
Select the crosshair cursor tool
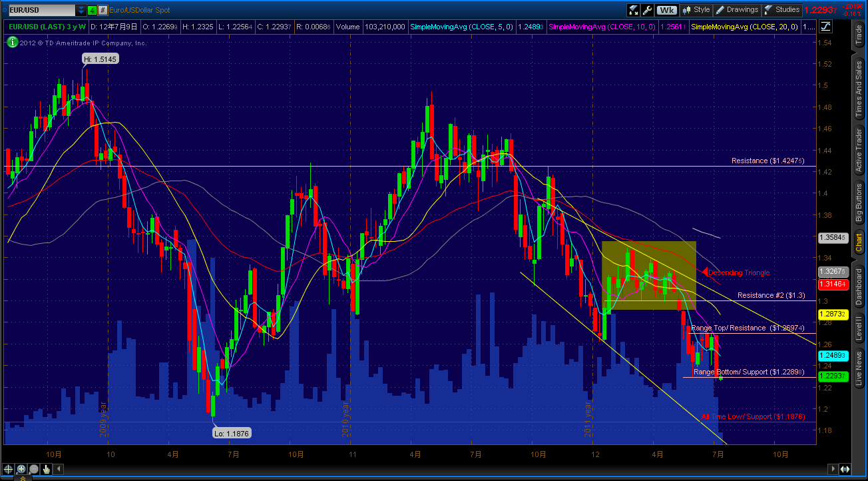[x=9, y=469]
